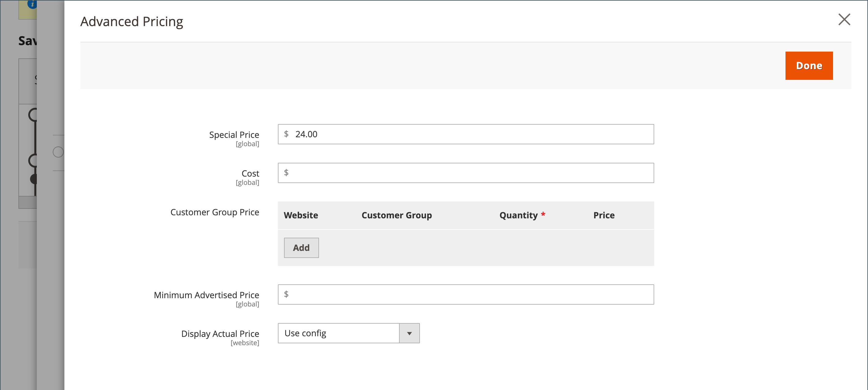
Task: Add a customer group price row
Action: [301, 248]
